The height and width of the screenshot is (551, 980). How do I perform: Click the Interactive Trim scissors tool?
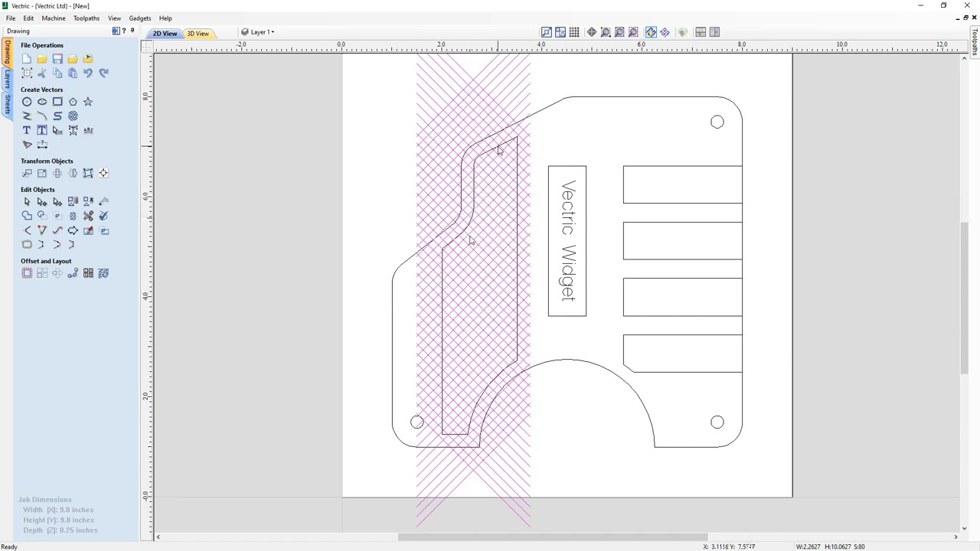point(88,216)
